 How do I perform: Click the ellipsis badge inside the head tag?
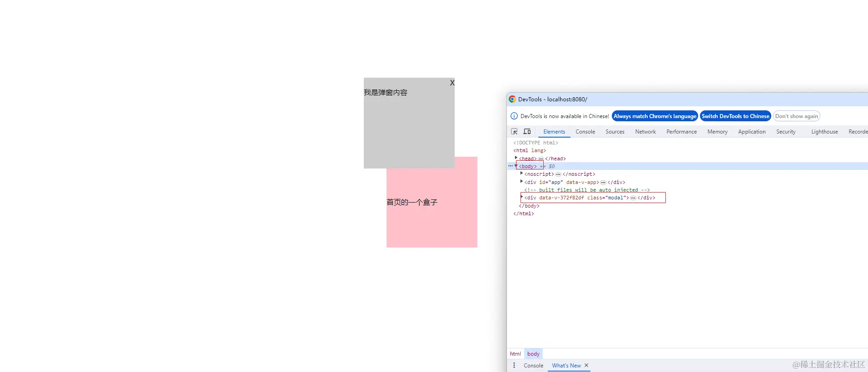541,159
